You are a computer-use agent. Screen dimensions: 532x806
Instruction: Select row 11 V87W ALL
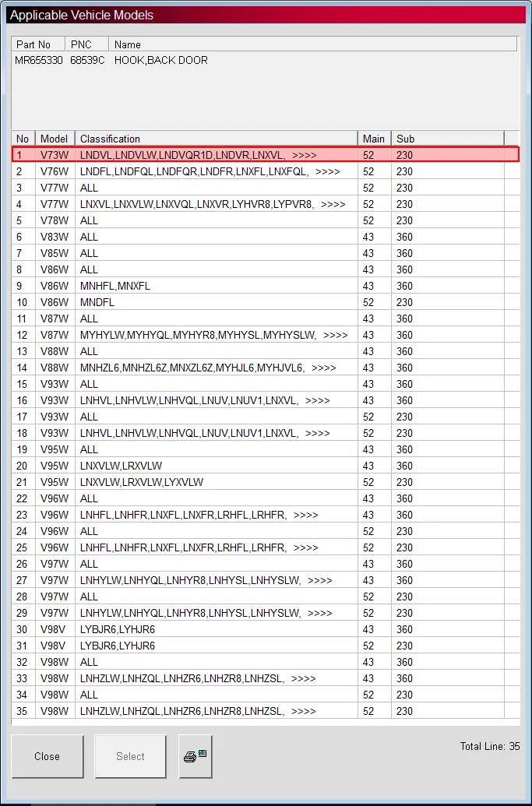coord(266,319)
